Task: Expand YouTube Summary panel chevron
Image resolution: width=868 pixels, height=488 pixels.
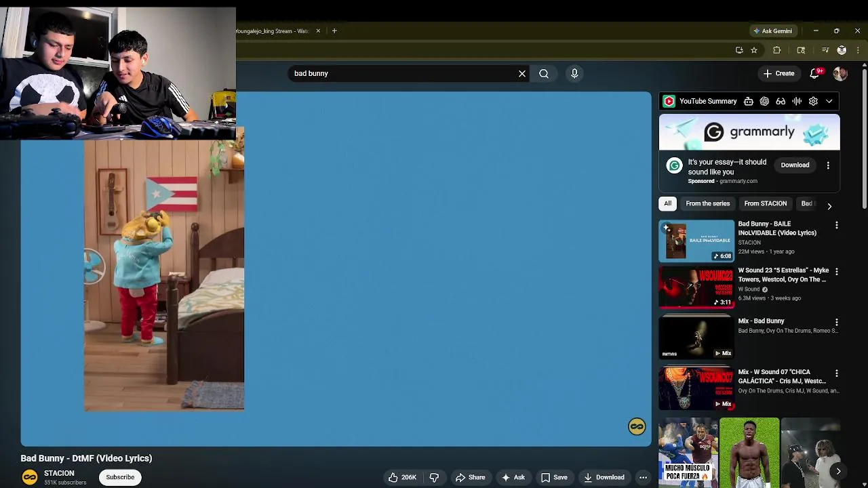Action: click(x=829, y=101)
